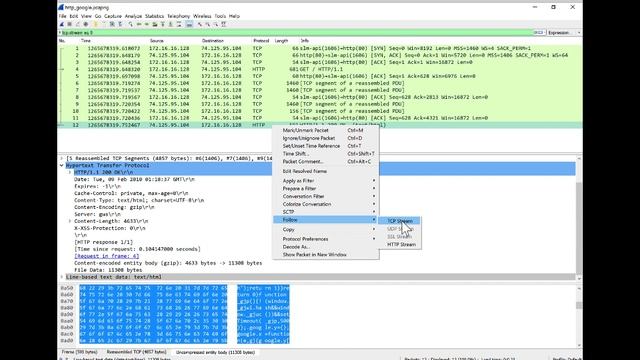Zoom in main window text
The width and height of the screenshot is (640, 360).
click(200, 24)
